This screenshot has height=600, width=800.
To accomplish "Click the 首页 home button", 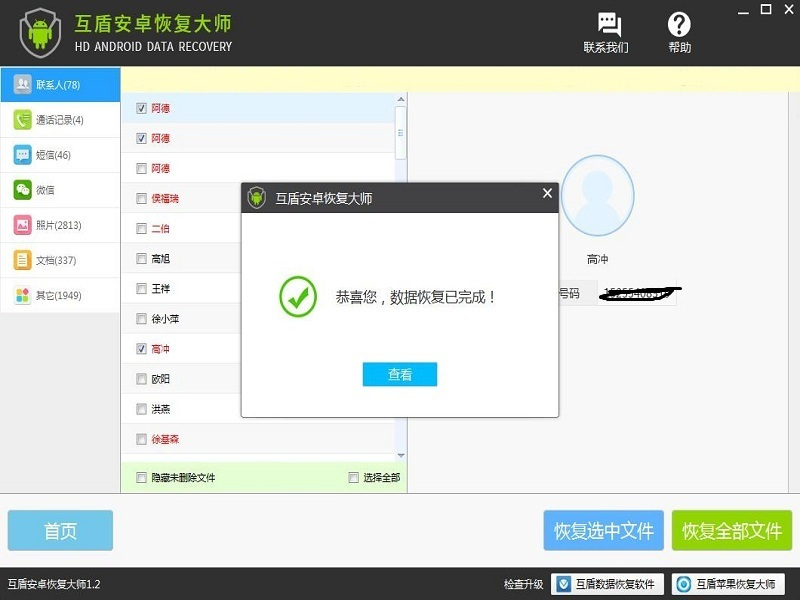I will (x=60, y=531).
